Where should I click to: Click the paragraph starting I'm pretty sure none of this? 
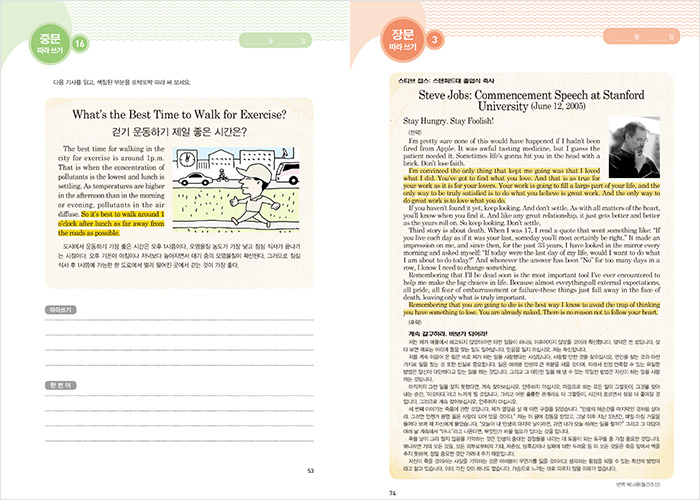502,152
